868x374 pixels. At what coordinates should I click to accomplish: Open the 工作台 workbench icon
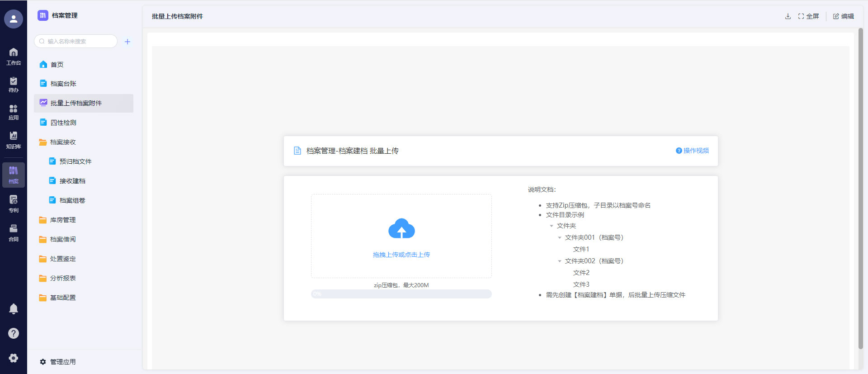click(x=14, y=56)
